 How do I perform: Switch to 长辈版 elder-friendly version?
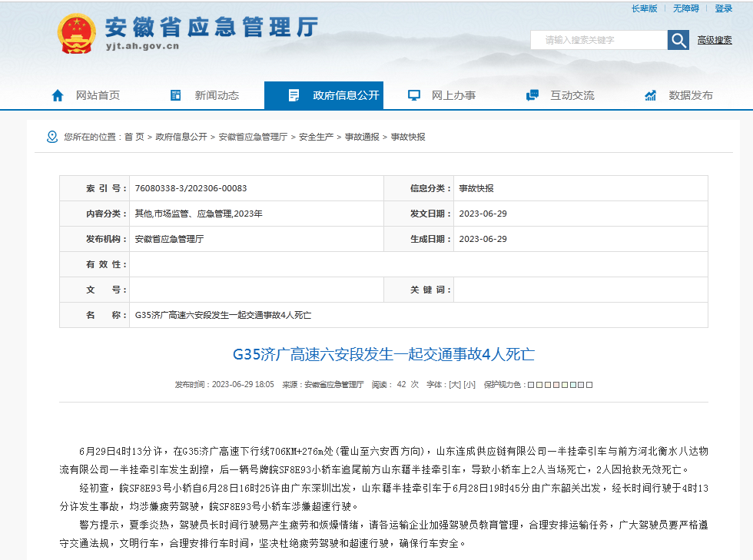point(644,8)
